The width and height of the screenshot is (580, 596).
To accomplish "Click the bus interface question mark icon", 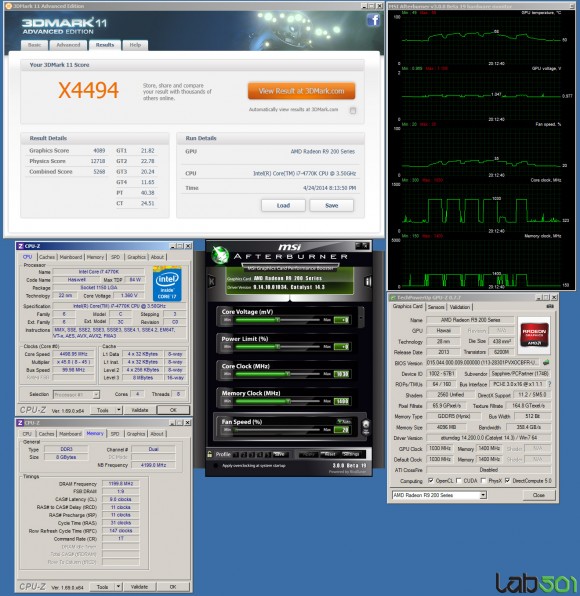I will pos(549,384).
